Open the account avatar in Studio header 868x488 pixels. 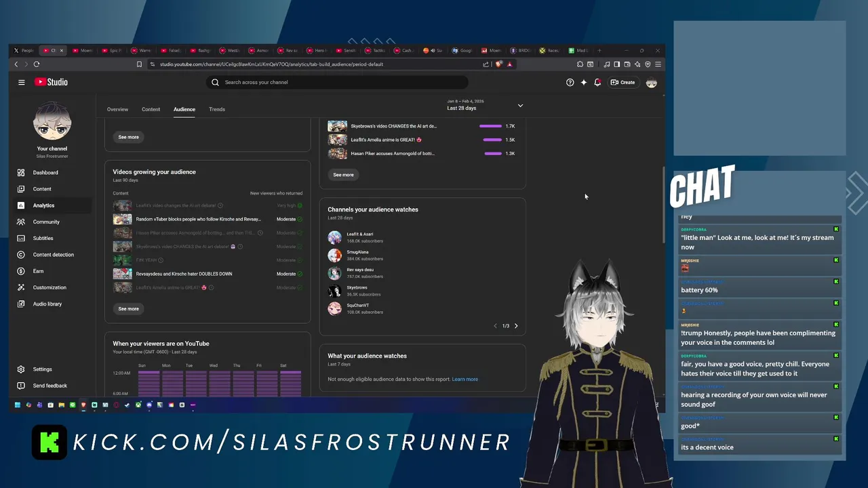click(x=652, y=82)
